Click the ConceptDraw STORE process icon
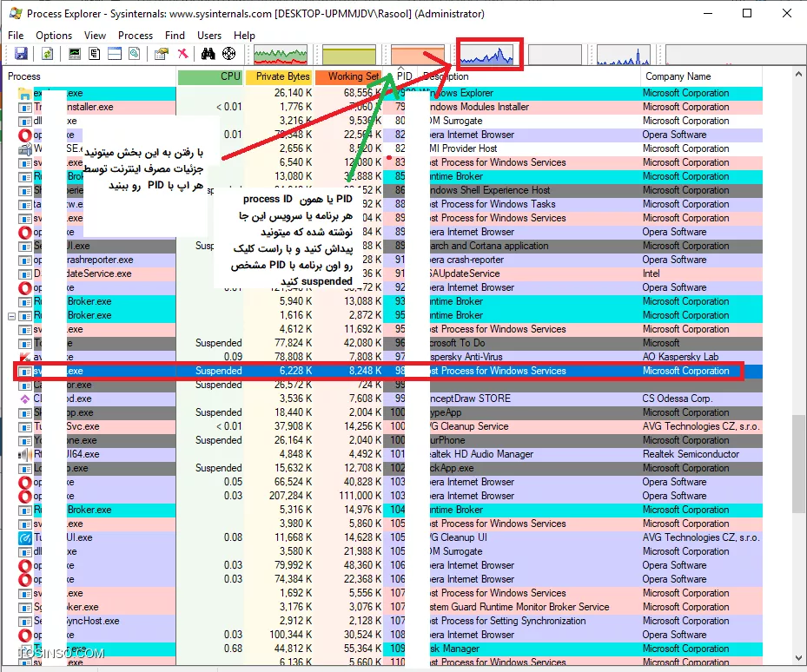The image size is (807, 672). [24, 399]
